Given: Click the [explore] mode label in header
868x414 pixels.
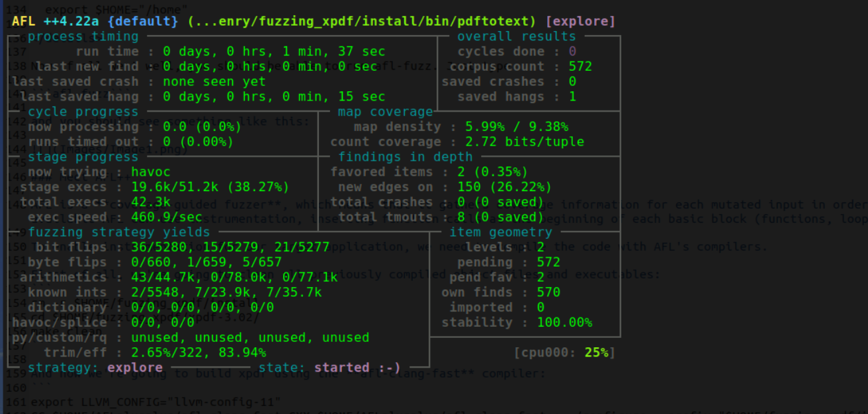Looking at the screenshot, I should pyautogui.click(x=580, y=21).
